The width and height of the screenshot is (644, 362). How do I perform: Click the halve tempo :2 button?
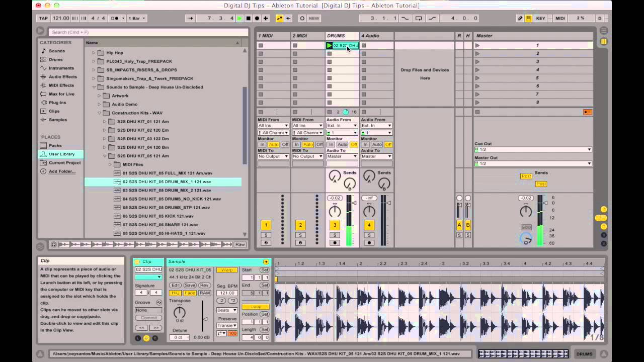[x=221, y=301]
